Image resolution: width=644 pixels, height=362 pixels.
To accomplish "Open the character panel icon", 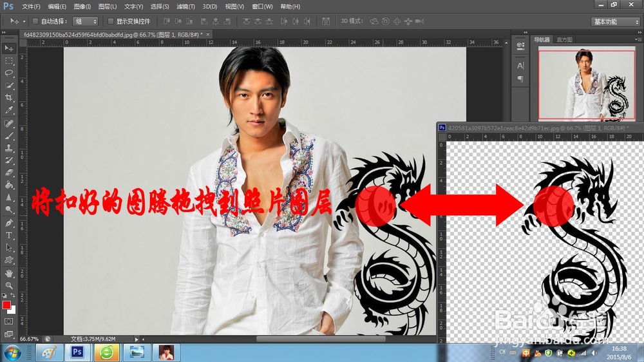I will tap(520, 66).
